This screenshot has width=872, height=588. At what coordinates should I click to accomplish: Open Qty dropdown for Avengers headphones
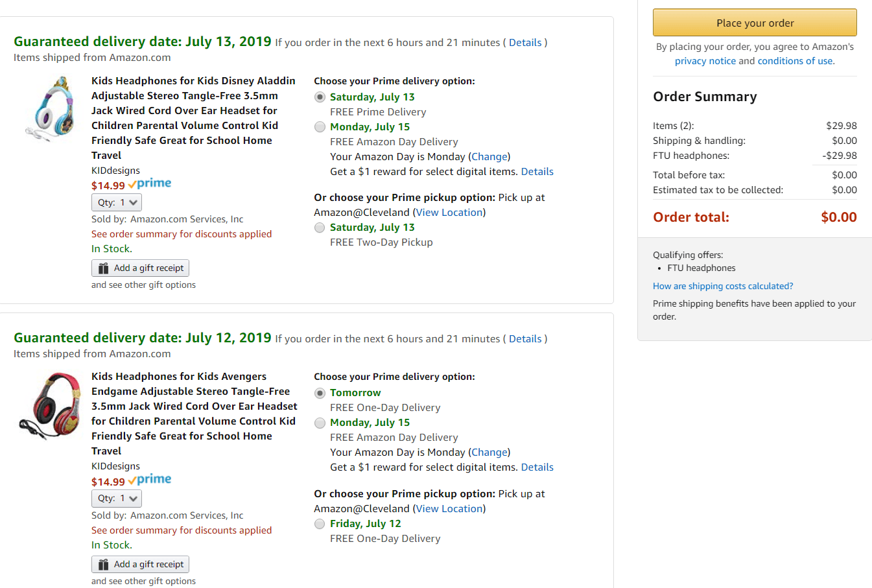tap(117, 499)
